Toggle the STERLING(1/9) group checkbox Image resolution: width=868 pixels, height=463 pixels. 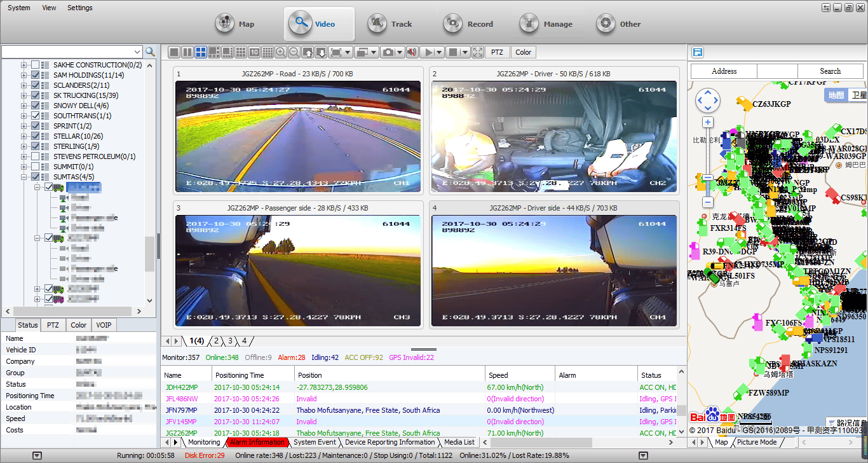pos(35,146)
